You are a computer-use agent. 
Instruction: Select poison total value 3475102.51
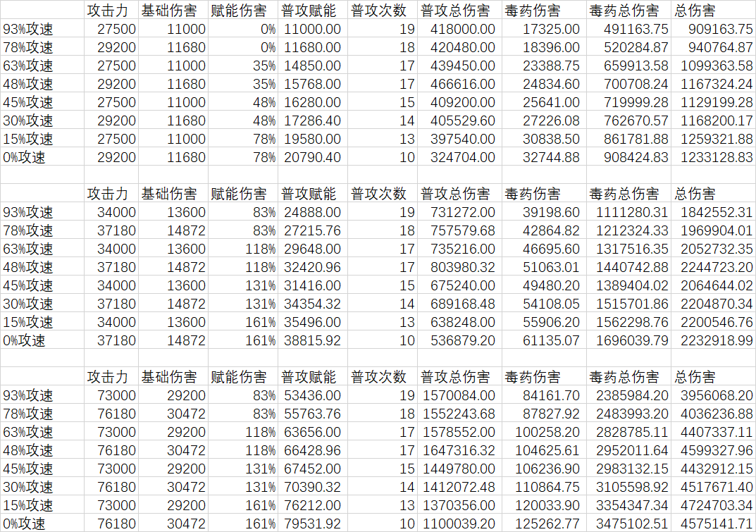pyautogui.click(x=628, y=524)
